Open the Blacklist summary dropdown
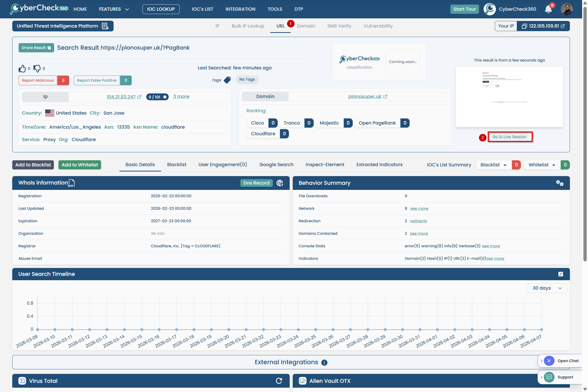The height and width of the screenshot is (392, 588). (x=494, y=165)
